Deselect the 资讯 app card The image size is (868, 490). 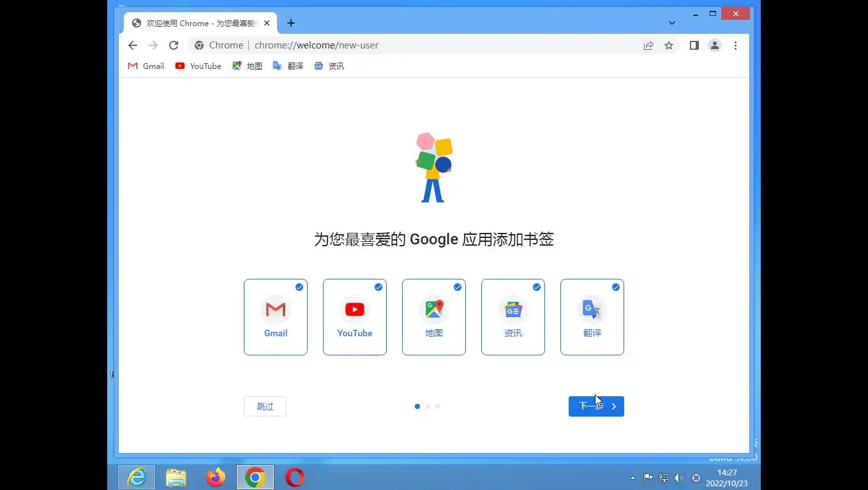(x=513, y=317)
